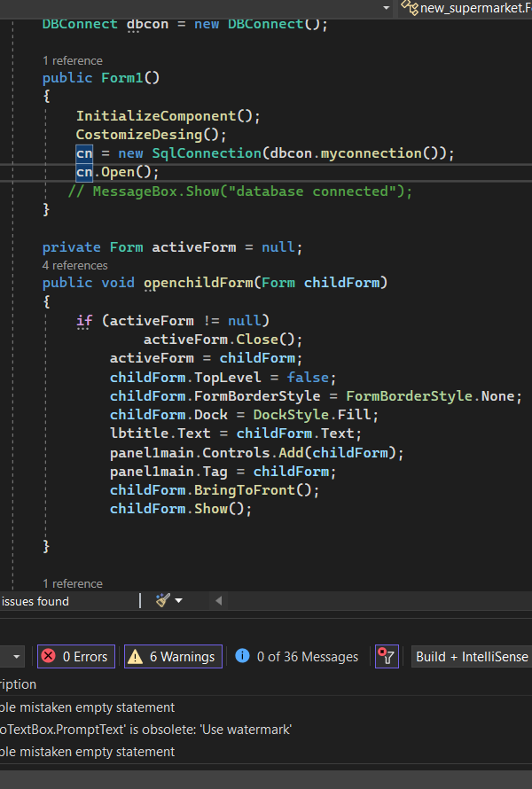
Task: Click the red error circle icon
Action: pos(48,656)
